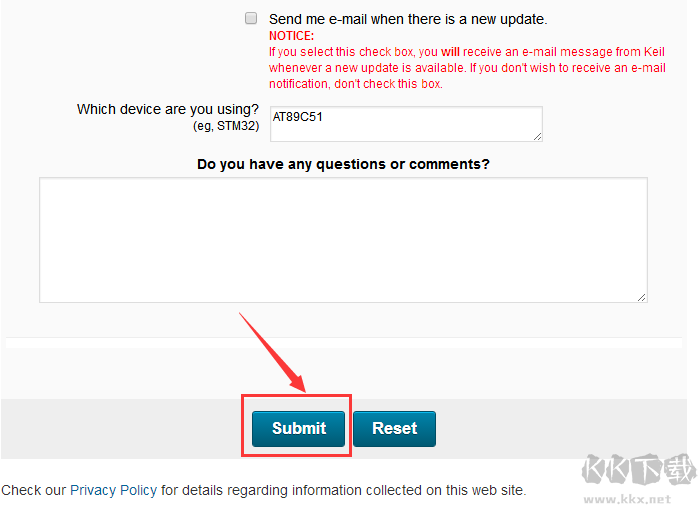
Task: Click the bold word "will" in the notice
Action: pyautogui.click(x=451, y=52)
